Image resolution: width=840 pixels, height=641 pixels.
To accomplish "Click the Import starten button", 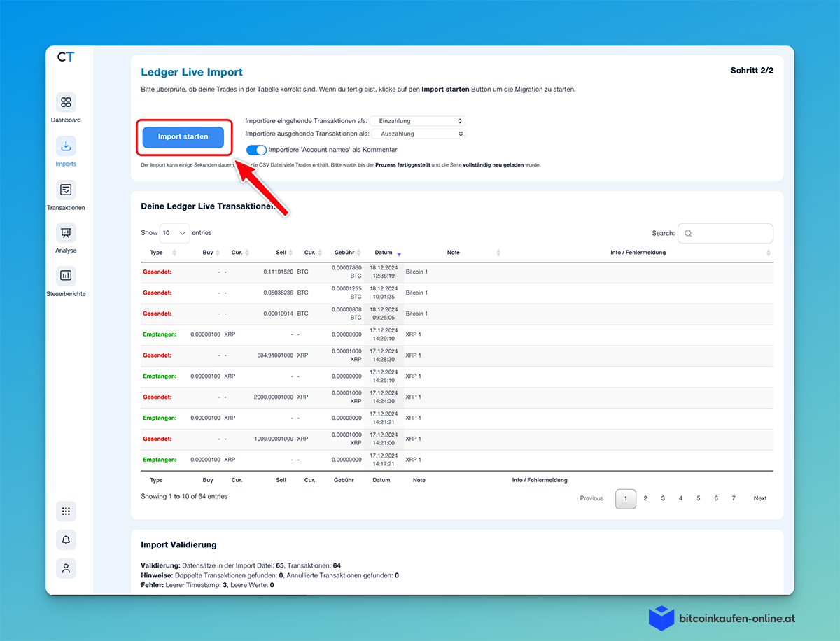I will tap(183, 136).
